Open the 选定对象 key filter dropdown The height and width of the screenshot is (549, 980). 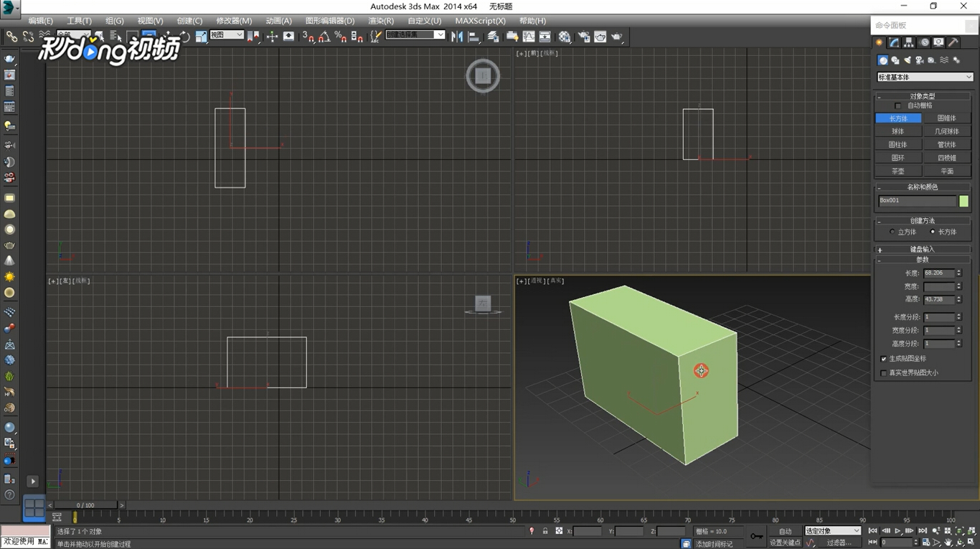832,531
